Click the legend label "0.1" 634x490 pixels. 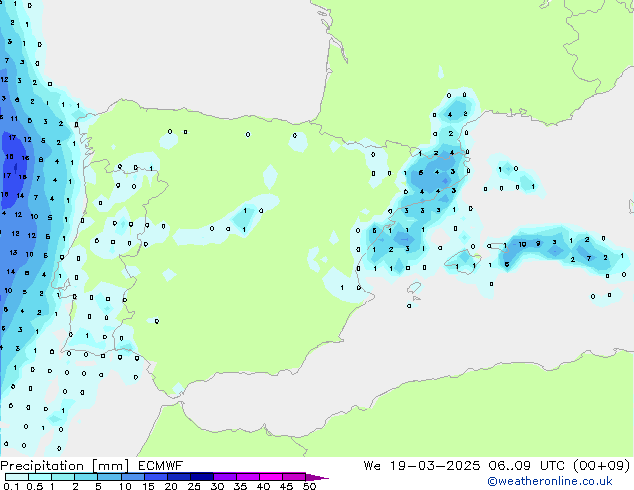tap(11, 486)
